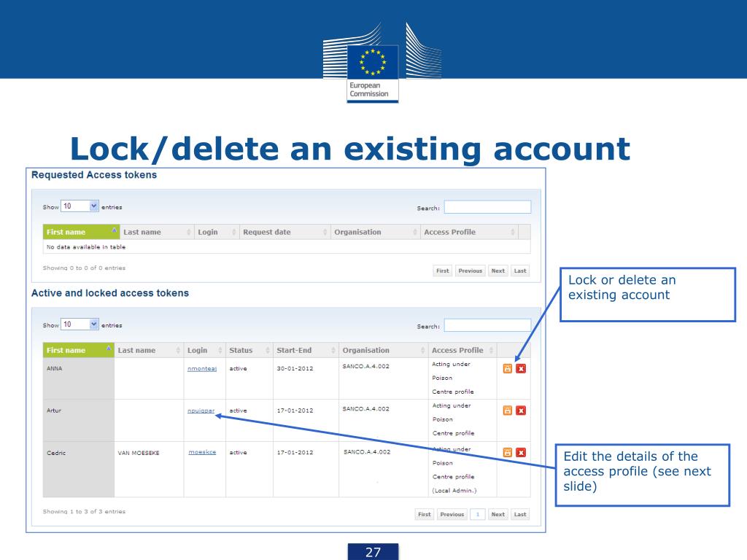Click Next in Active tokens pagination
Screen dimensions: 747x560
[x=498, y=514]
